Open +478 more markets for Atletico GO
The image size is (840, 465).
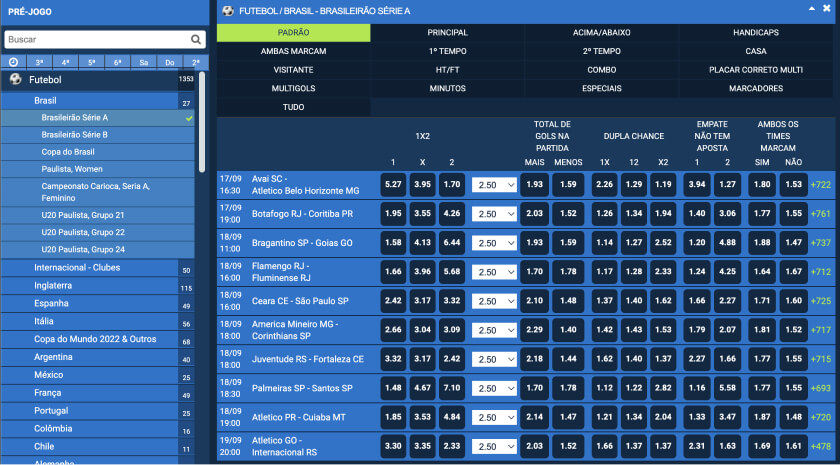[821, 446]
